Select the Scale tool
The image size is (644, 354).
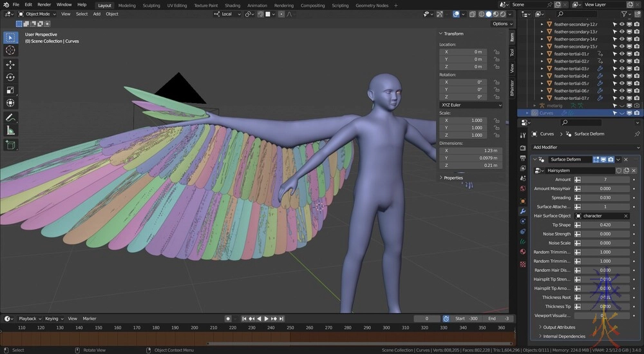pos(11,90)
